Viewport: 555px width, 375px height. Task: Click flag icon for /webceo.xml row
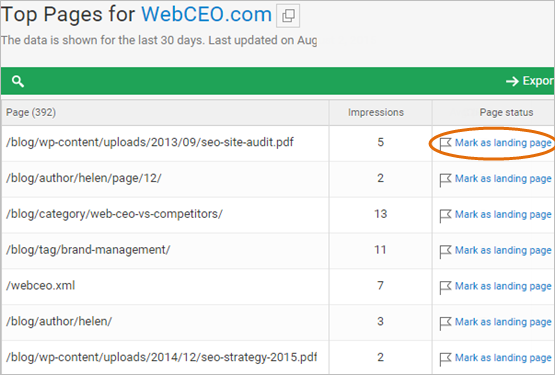pos(445,287)
